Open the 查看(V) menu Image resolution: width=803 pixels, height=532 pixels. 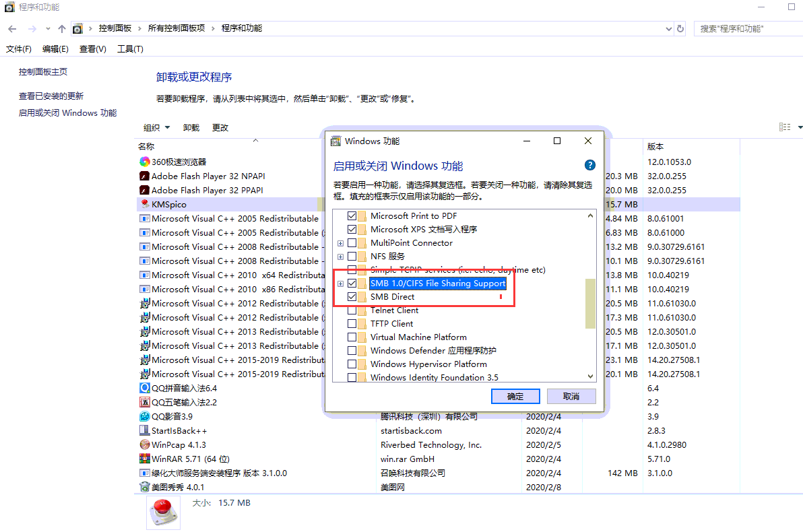pyautogui.click(x=92, y=49)
